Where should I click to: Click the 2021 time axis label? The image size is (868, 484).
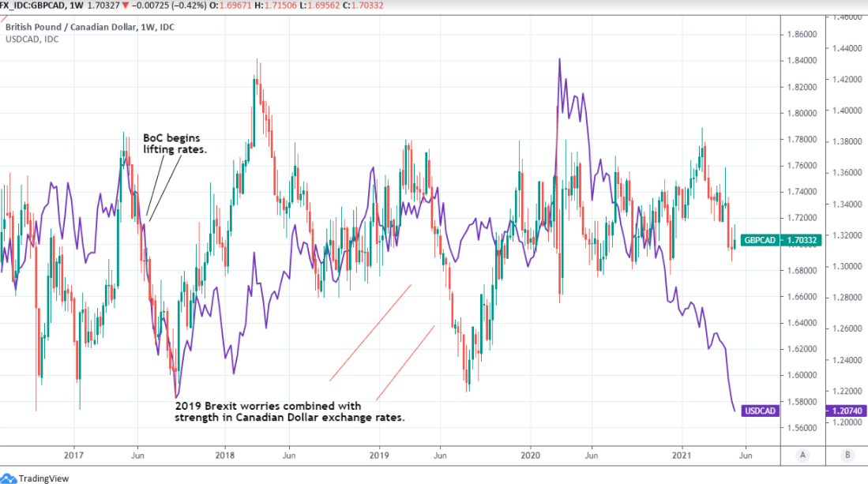[682, 456]
